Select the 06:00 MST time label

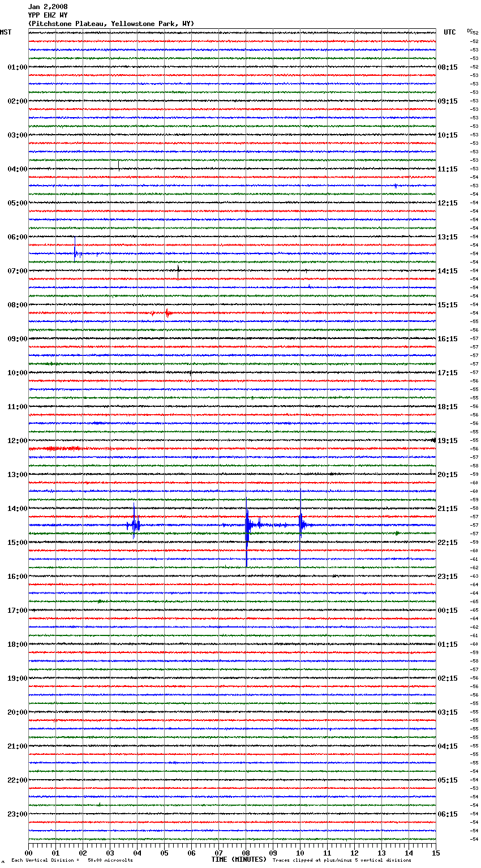pos(18,237)
